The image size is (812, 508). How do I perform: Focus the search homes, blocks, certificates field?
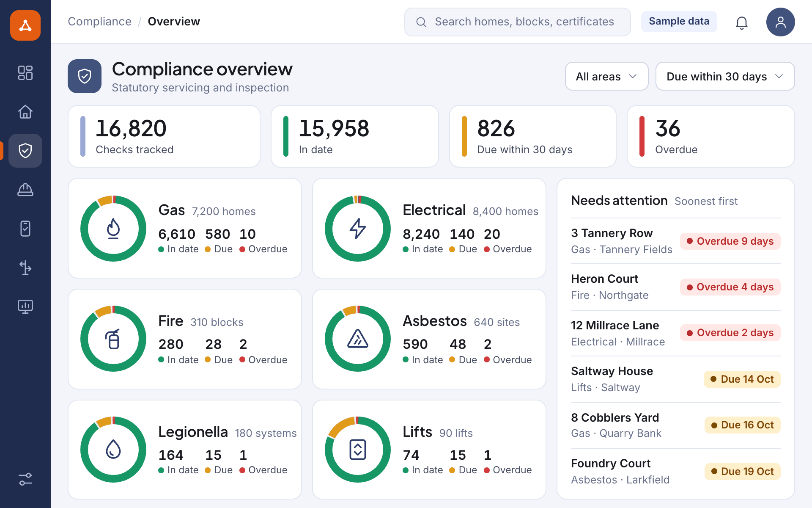[x=518, y=22]
